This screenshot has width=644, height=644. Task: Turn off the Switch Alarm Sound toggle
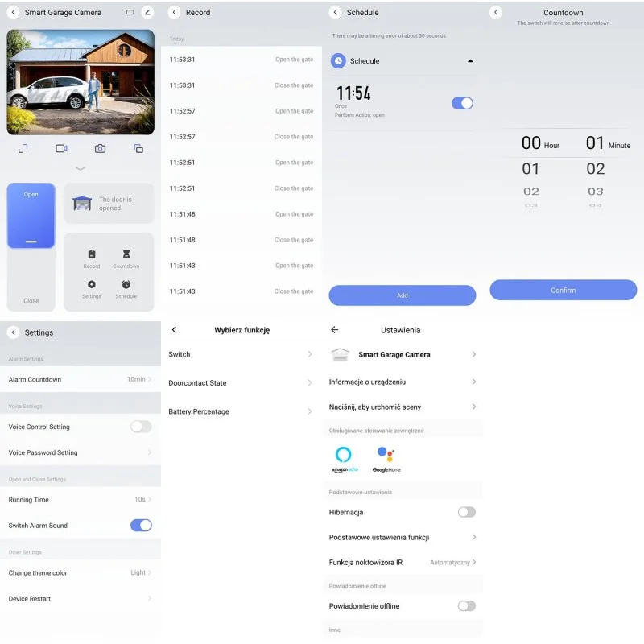point(141,526)
